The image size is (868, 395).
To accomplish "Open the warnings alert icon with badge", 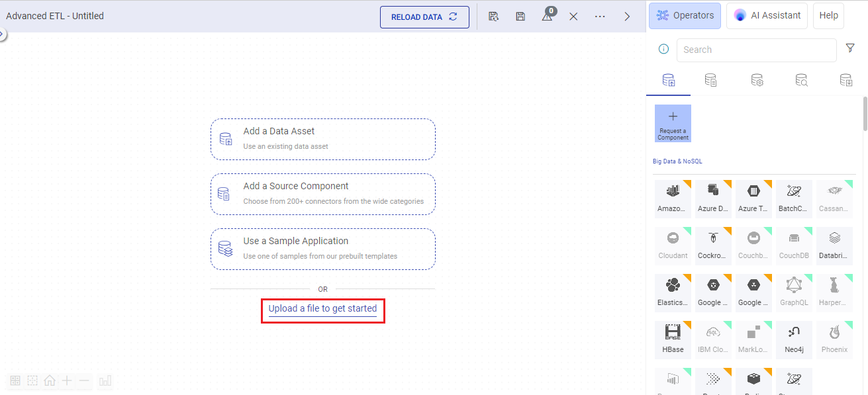I will (x=548, y=15).
